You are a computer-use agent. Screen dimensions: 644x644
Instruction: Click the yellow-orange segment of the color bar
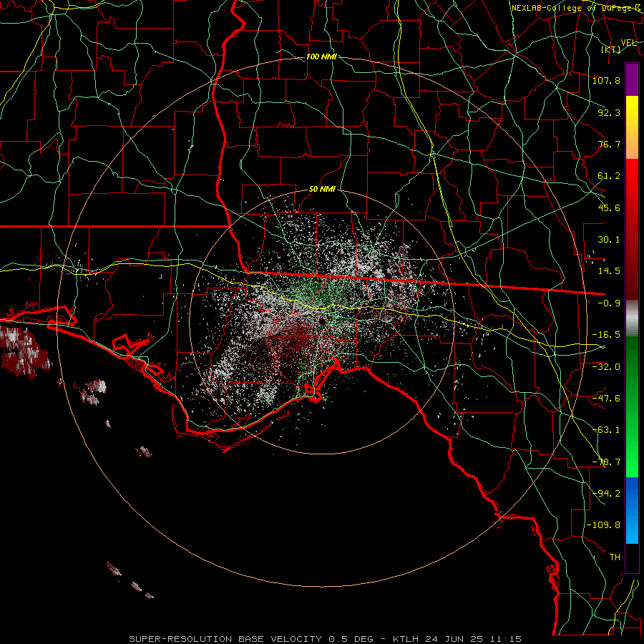(632, 127)
